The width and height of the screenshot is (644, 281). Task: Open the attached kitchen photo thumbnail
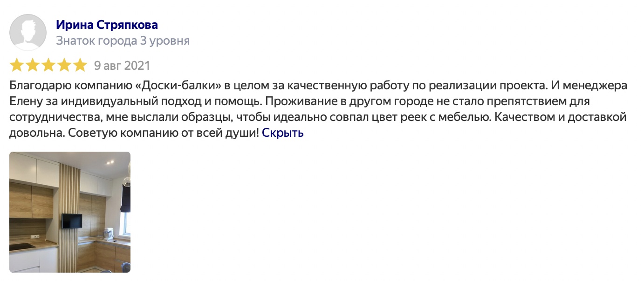click(x=70, y=212)
